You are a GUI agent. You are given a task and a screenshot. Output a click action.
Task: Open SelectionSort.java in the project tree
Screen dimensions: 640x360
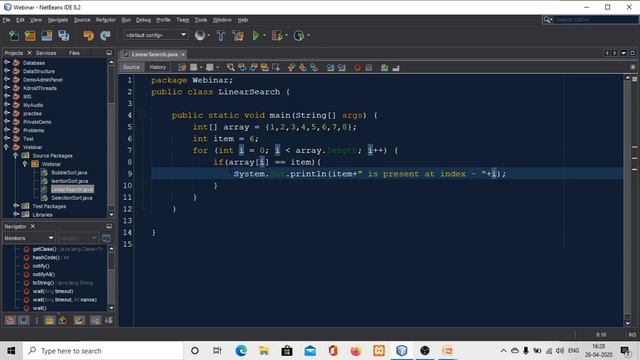coord(71,198)
